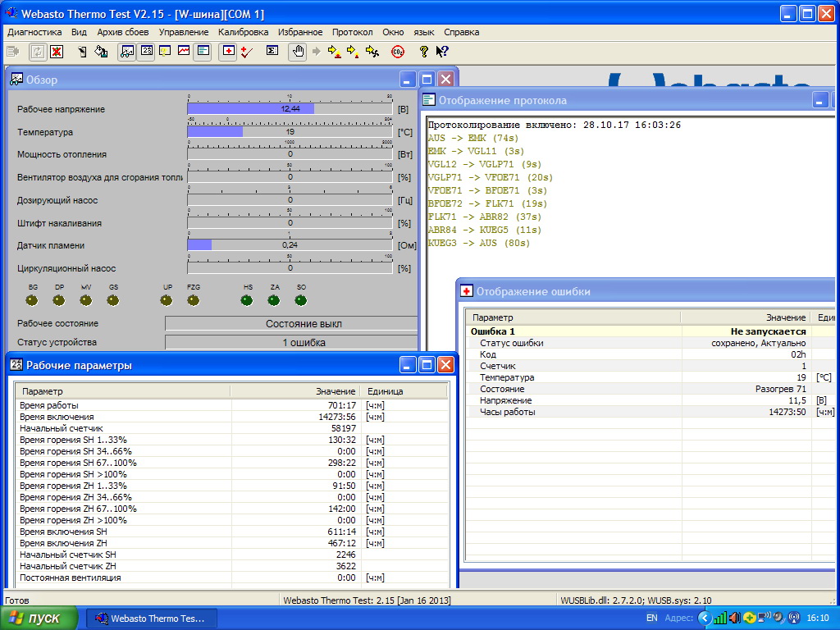840x630 pixels.
Task: Click the Датчик пламени gauge bar
Action: coord(290,244)
